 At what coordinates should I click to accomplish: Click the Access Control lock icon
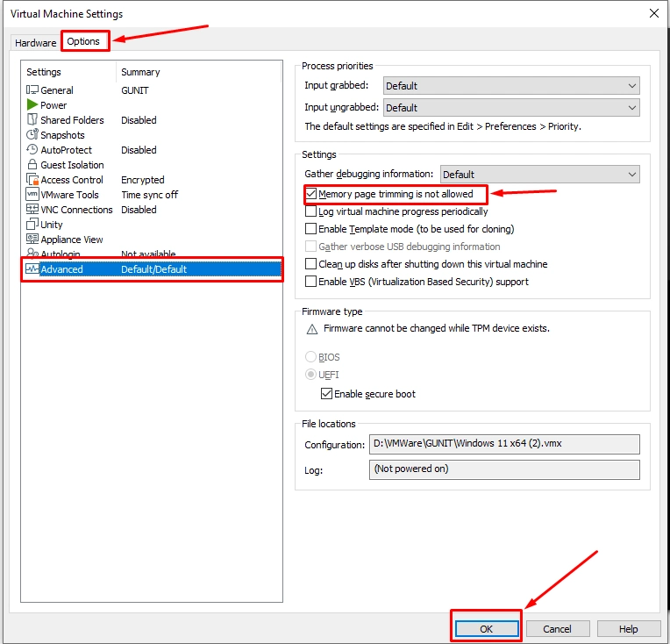click(x=32, y=180)
